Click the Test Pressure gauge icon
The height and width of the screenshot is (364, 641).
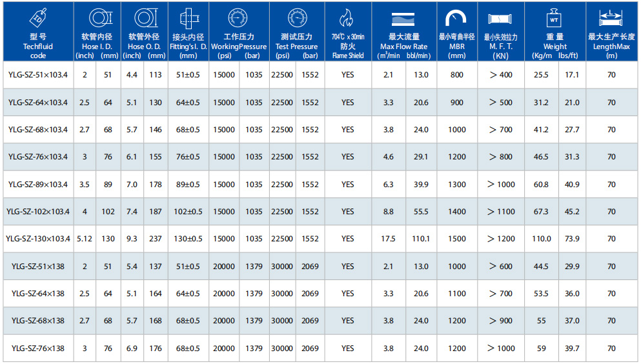[297, 17]
